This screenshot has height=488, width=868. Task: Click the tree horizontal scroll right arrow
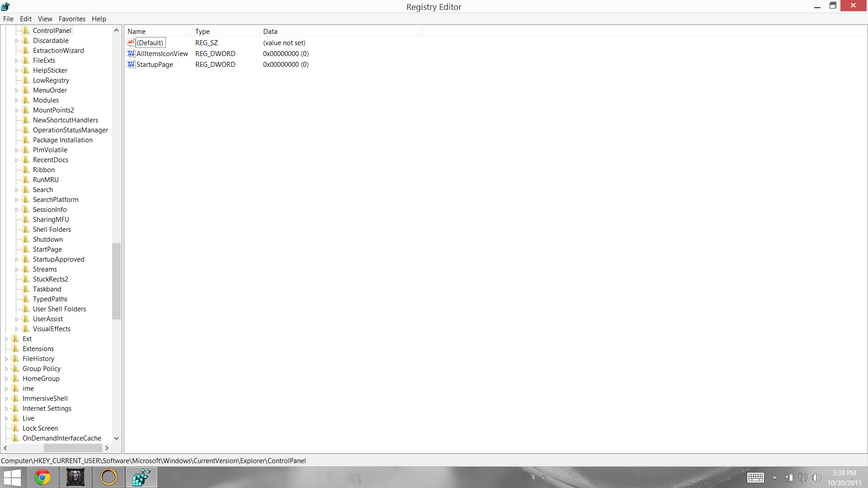pos(107,448)
